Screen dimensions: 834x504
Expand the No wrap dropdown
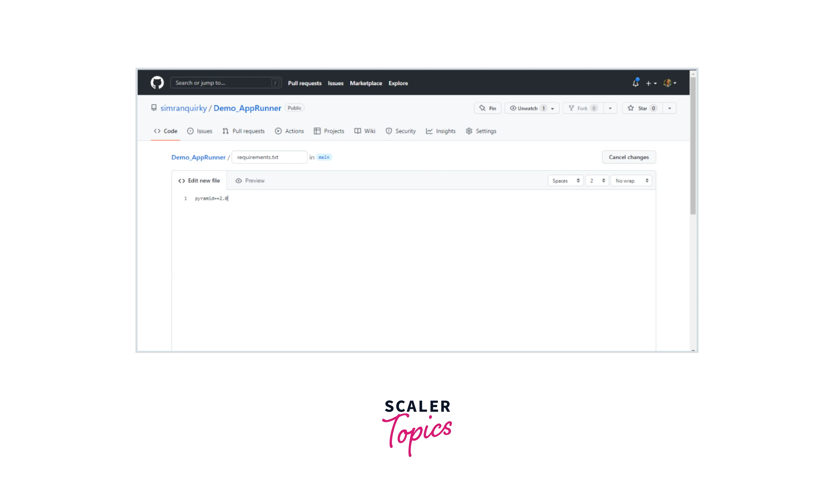click(x=631, y=181)
